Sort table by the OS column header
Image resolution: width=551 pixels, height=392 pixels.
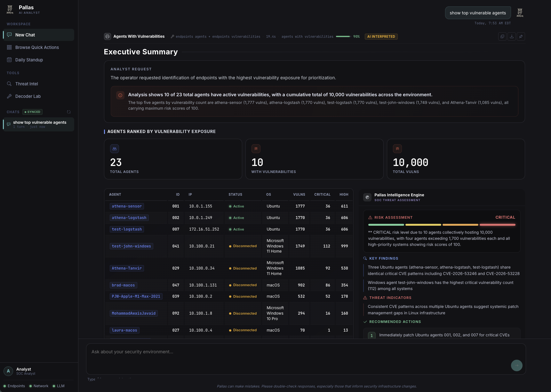pos(269,194)
